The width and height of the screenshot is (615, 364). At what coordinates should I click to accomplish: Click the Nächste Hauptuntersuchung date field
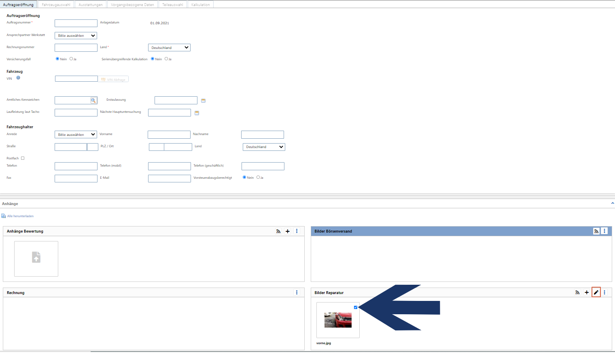coord(170,112)
